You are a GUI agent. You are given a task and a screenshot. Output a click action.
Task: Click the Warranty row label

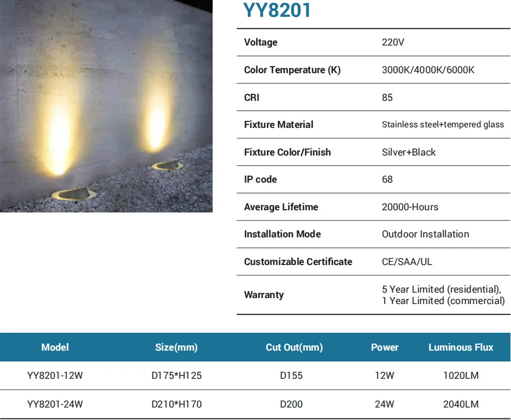(x=264, y=295)
